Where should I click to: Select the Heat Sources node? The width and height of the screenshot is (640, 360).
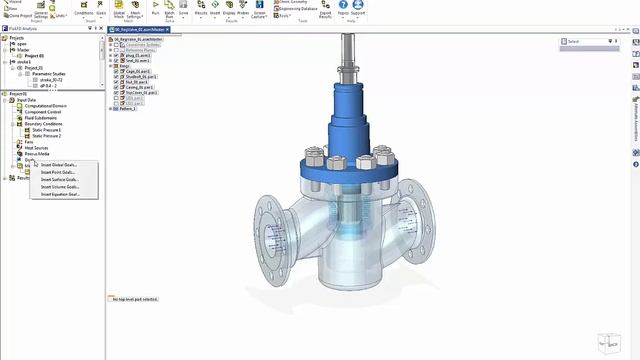tap(33, 148)
